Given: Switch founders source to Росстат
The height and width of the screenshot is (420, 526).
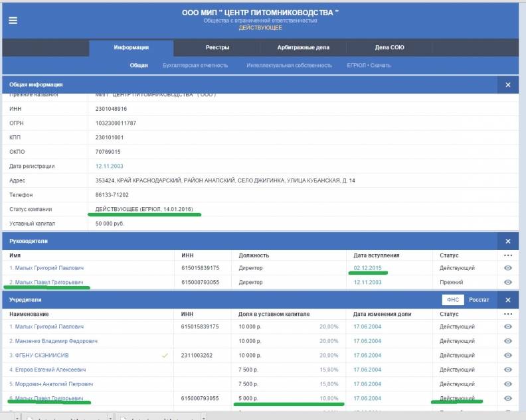Looking at the screenshot, I should [479, 300].
